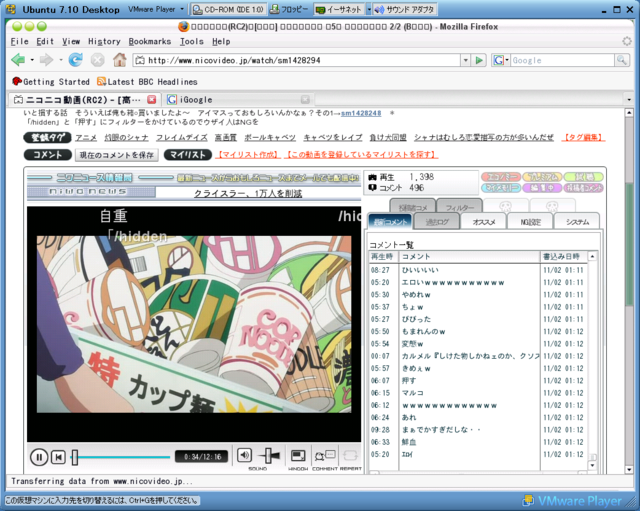Select the 過去ログ tab
The height and width of the screenshot is (511, 640).
[437, 222]
